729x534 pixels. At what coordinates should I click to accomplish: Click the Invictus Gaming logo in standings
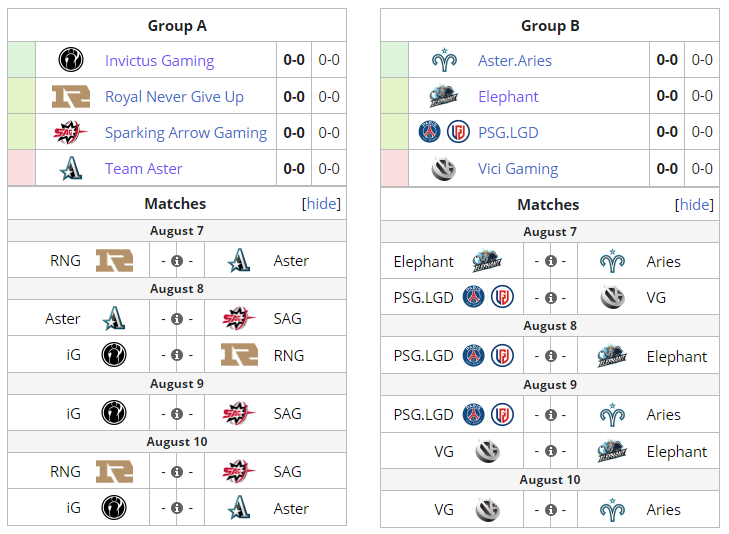click(x=71, y=60)
